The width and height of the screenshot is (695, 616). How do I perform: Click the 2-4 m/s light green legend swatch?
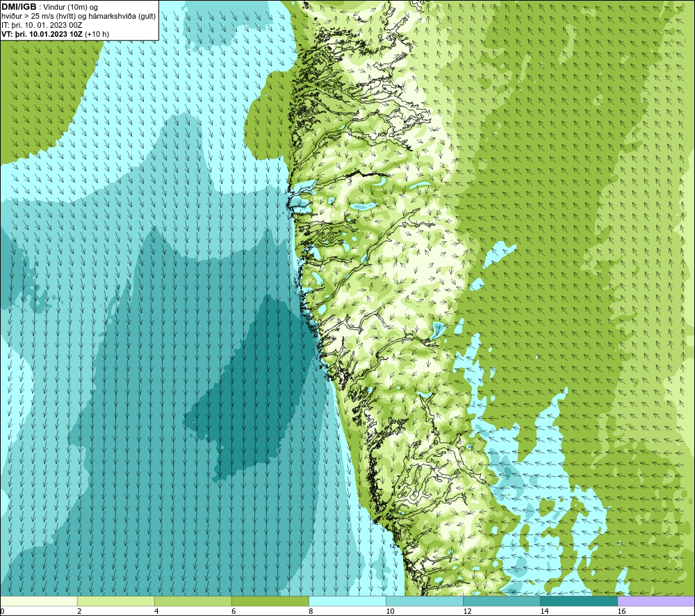[116, 601]
